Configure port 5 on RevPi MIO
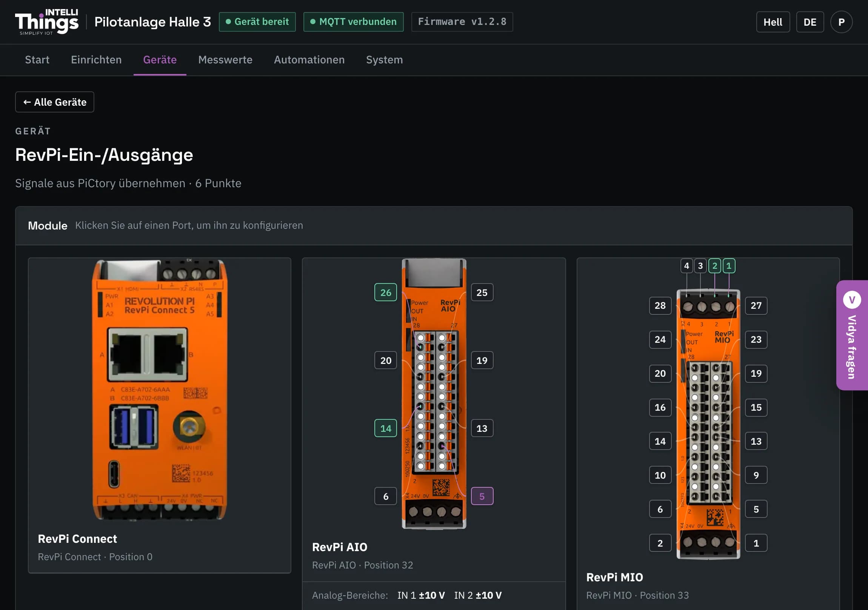The width and height of the screenshot is (868, 610). pos(756,509)
